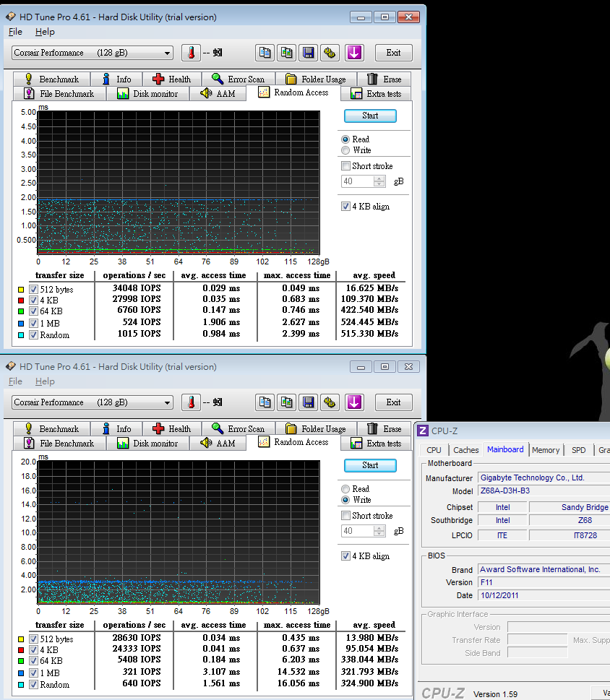610x700 pixels.
Task: Open options icon in bottom HD Tune window
Action: [330, 402]
